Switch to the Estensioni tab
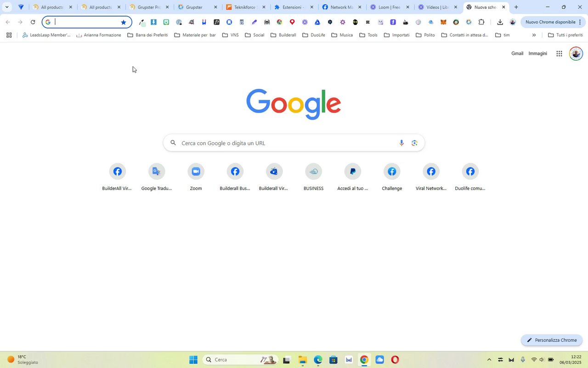Image resolution: width=588 pixels, height=368 pixels. point(294,7)
